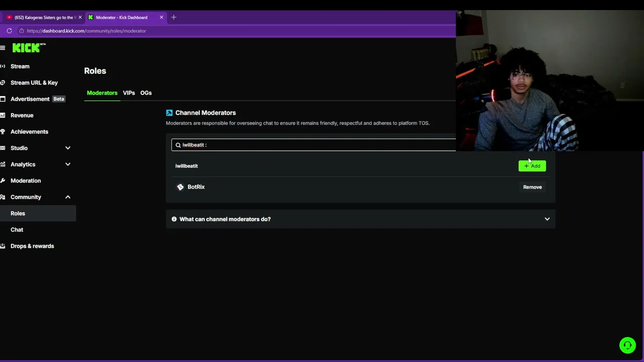Click the Stream URL link icon
644x362 pixels.
pos(3,82)
